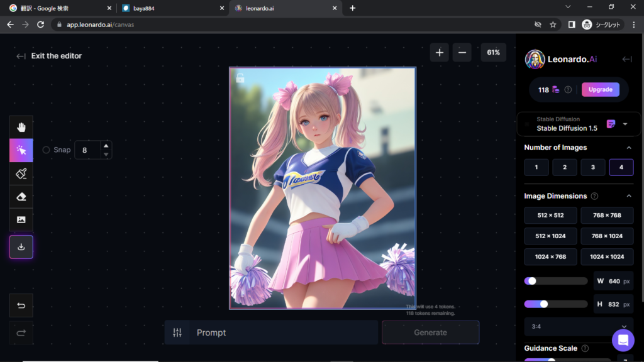Select the Pan hand tool
The image size is (644, 362).
[21, 128]
